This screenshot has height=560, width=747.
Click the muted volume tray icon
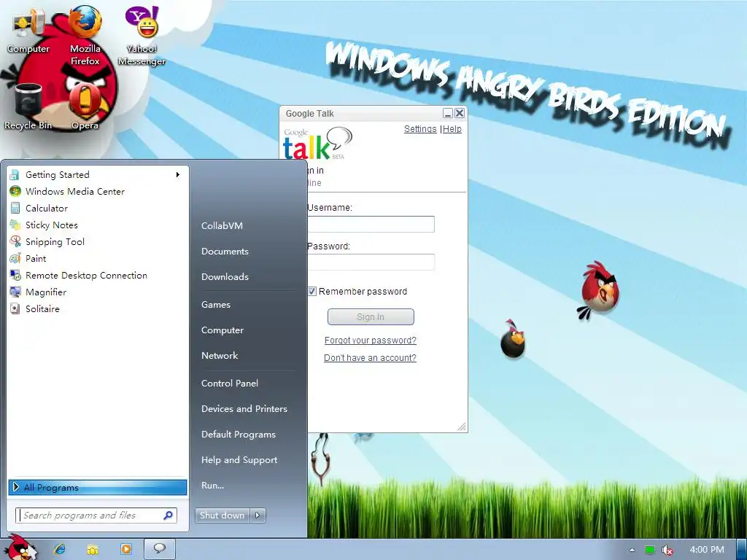(x=667, y=550)
